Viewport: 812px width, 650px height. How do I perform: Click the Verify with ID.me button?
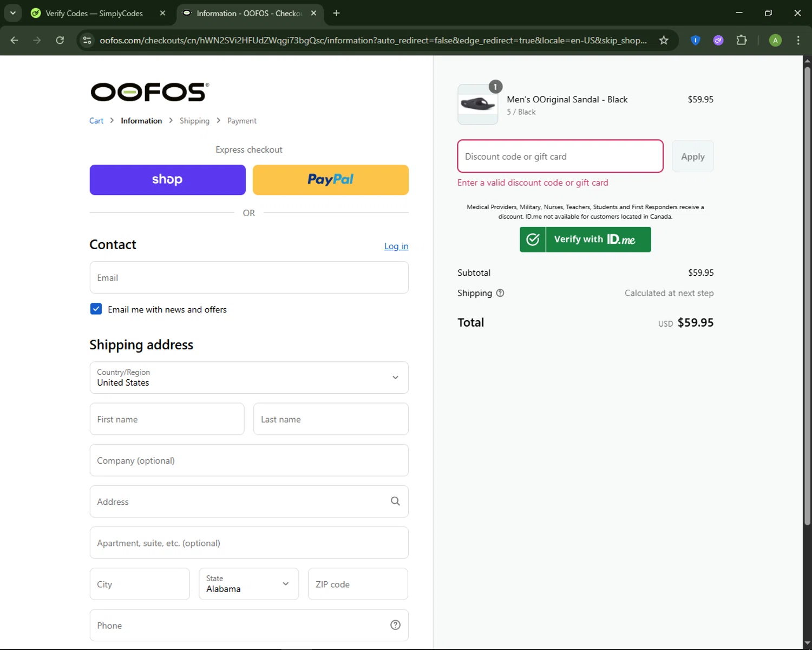585,239
